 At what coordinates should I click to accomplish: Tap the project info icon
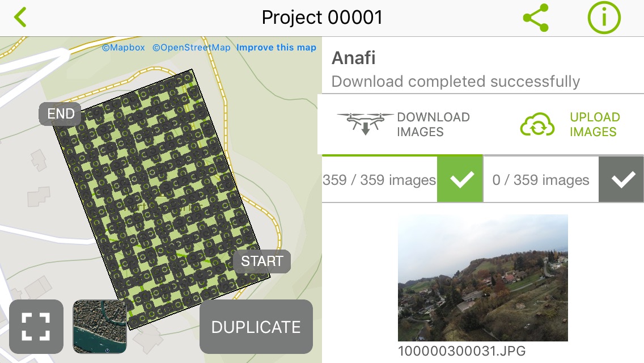pyautogui.click(x=604, y=17)
